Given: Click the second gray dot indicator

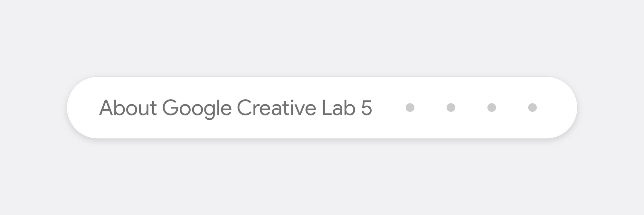Looking at the screenshot, I should pos(450,108).
